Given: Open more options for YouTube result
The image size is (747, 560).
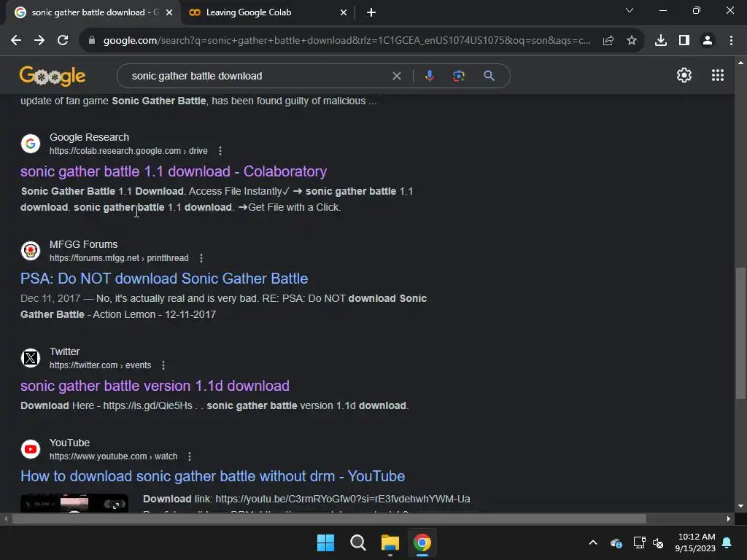Looking at the screenshot, I should (x=190, y=456).
